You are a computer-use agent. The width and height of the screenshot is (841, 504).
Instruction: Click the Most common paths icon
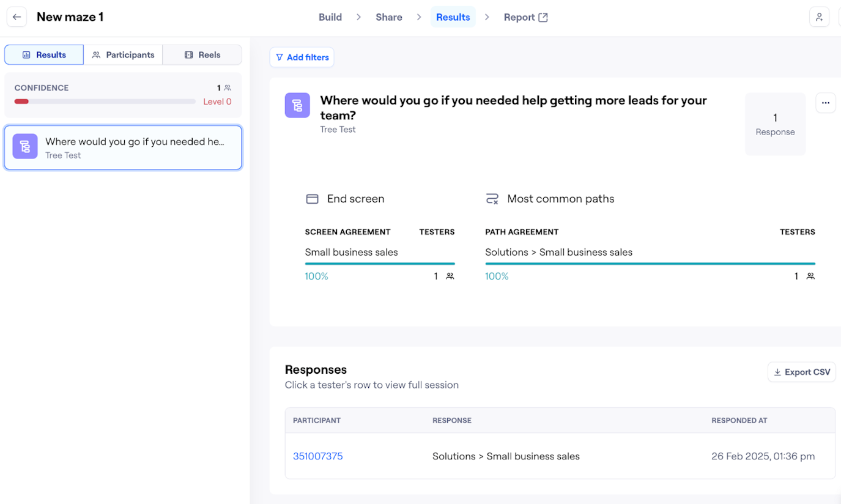(492, 198)
